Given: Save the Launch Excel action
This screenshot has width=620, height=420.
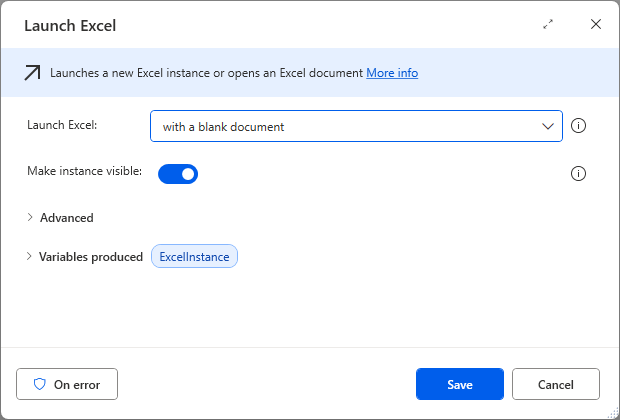Looking at the screenshot, I should 460,384.
